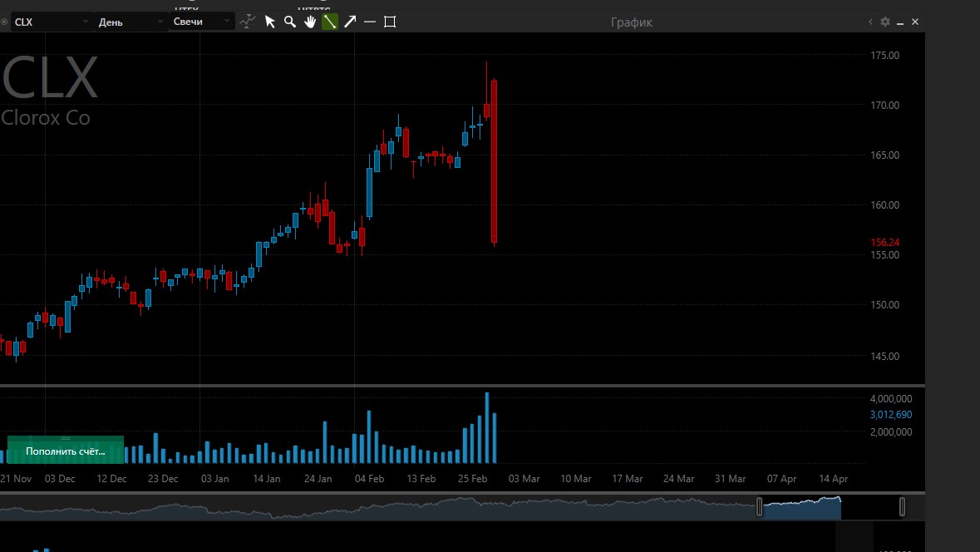The width and height of the screenshot is (980, 552).
Task: Click the 03 Mar date label
Action: [524, 479]
